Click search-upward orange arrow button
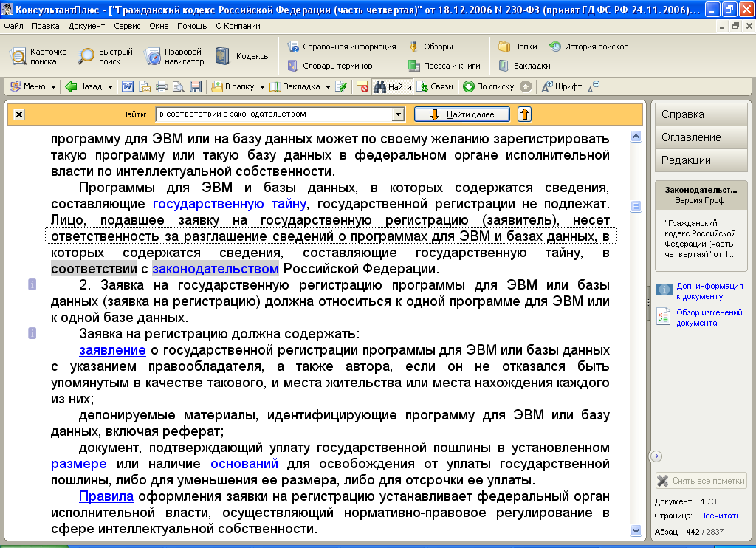The height and width of the screenshot is (548, 756). point(525,114)
